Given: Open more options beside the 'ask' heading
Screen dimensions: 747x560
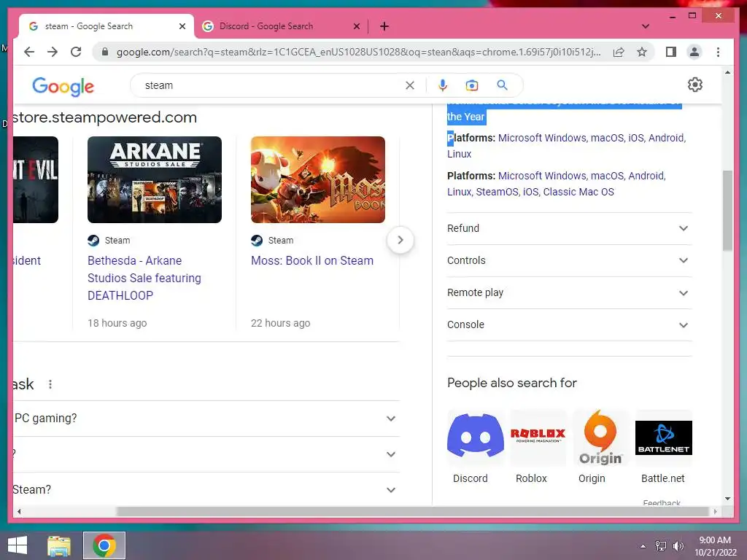Looking at the screenshot, I should click(50, 384).
